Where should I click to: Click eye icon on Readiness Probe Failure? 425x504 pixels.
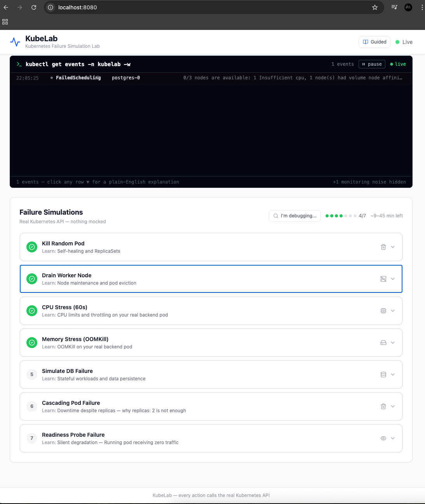pyautogui.click(x=383, y=438)
